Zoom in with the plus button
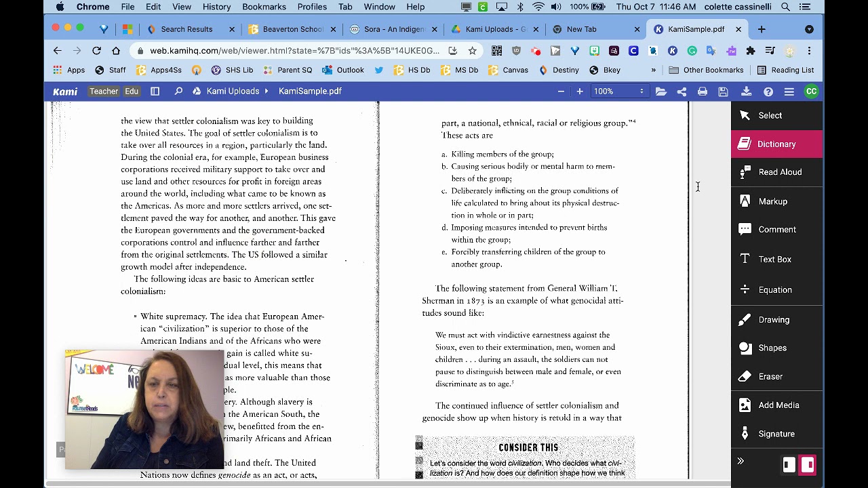This screenshot has width=868, height=488. 580,91
